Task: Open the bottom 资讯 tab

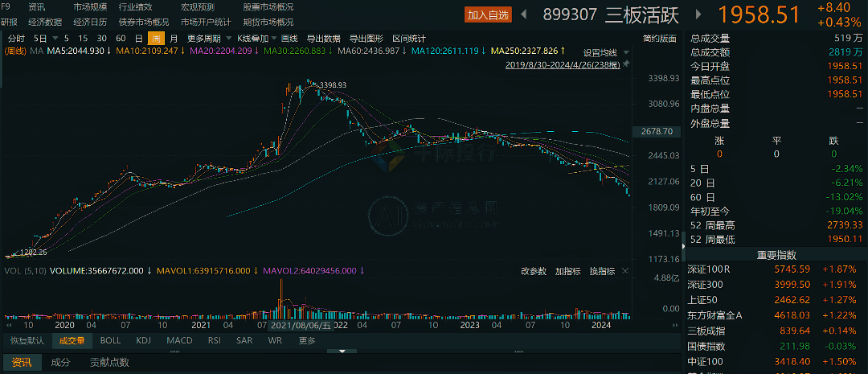Action: (x=23, y=363)
